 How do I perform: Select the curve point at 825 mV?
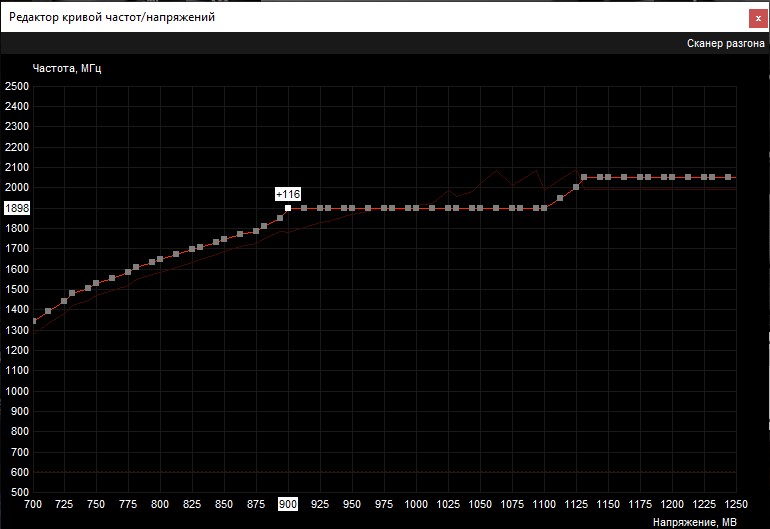point(192,250)
